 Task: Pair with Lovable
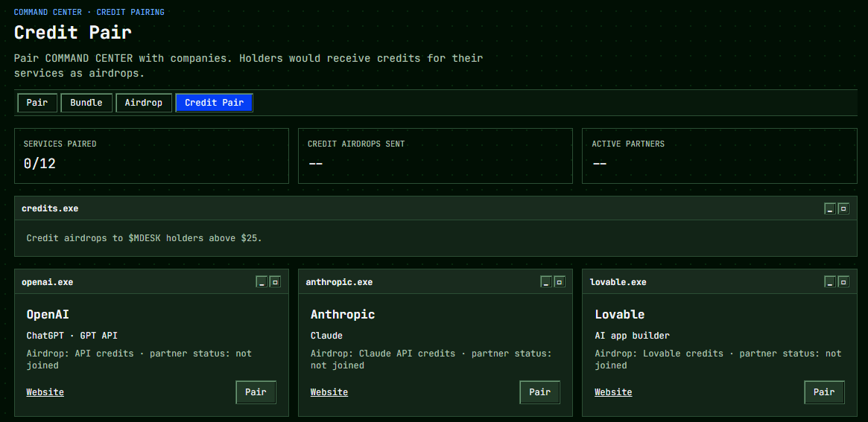tap(824, 392)
